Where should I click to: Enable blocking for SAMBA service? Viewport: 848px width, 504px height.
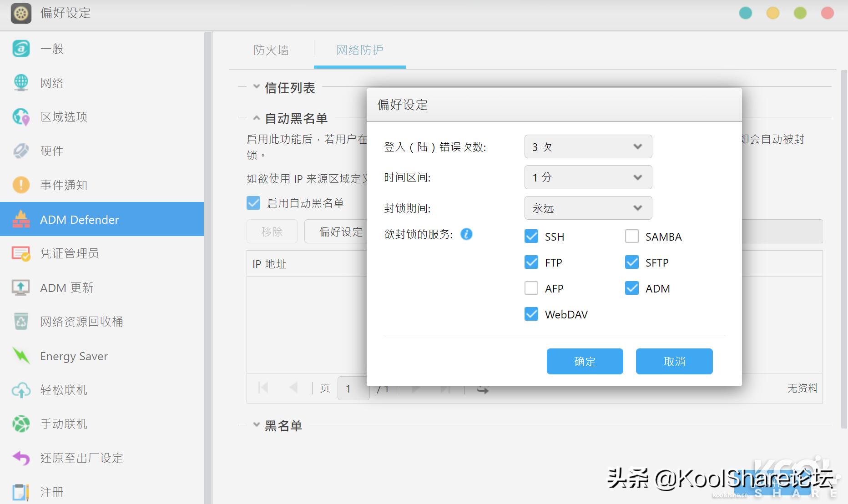632,236
